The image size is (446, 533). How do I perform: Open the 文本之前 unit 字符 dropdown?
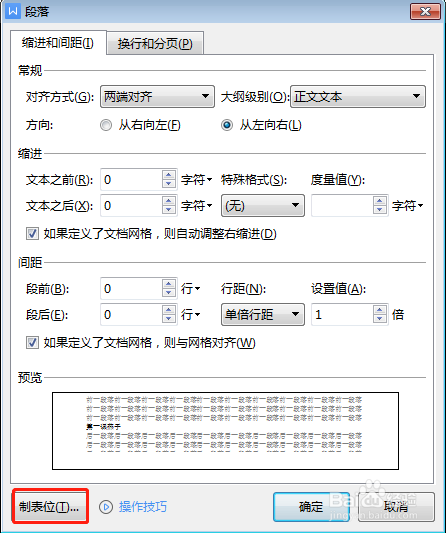coord(196,179)
